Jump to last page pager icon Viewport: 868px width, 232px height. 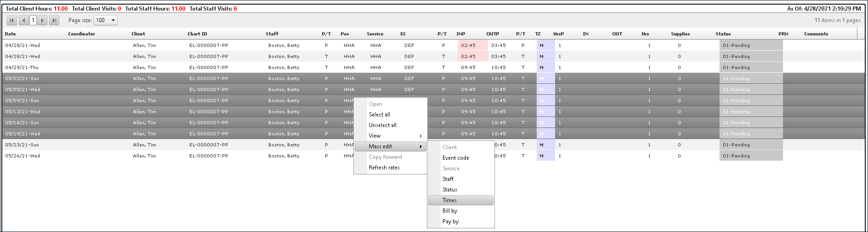(x=54, y=20)
